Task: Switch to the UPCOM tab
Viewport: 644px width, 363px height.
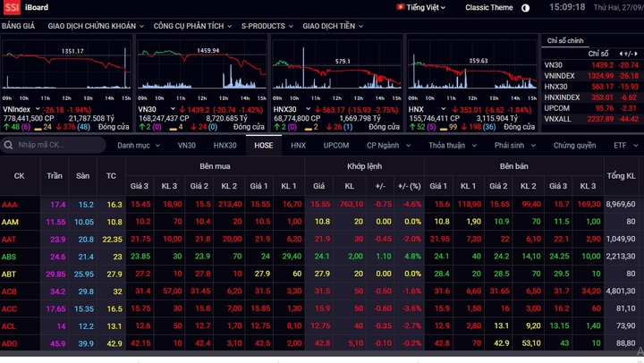Action: (x=336, y=144)
